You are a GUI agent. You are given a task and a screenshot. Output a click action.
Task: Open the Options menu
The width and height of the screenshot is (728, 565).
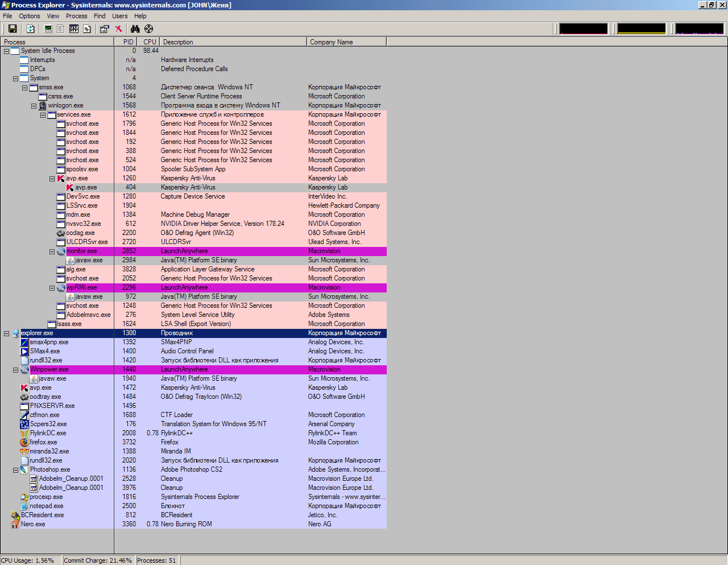point(30,16)
